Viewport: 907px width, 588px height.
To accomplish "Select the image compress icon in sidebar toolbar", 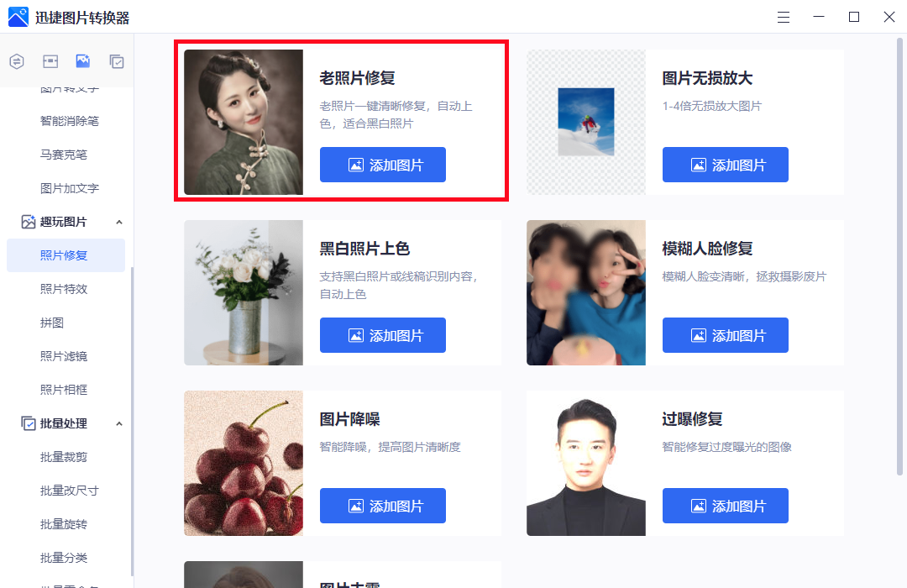I will point(50,60).
